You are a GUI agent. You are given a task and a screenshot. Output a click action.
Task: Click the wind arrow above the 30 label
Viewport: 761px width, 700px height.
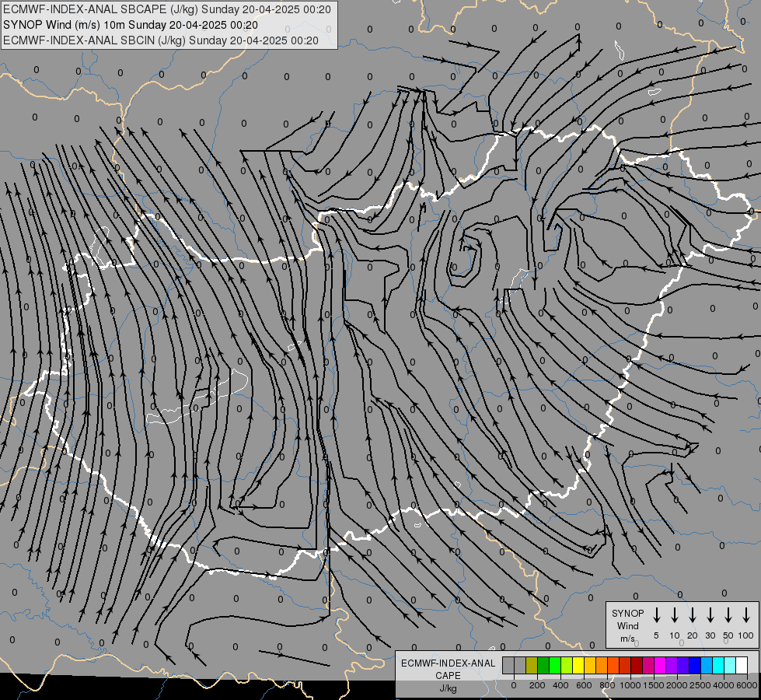click(x=710, y=615)
